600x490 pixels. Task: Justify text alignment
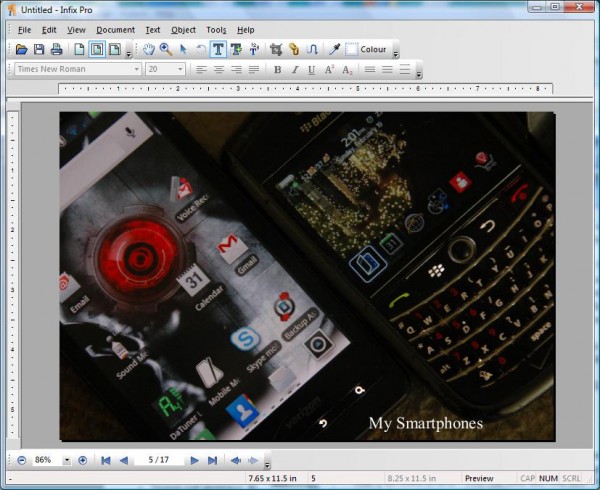click(x=254, y=69)
